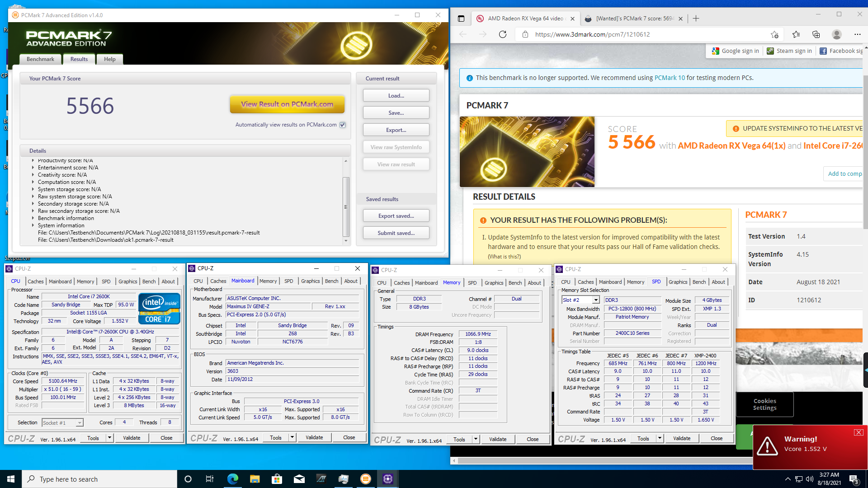Expand Productivity score detail

(x=33, y=160)
